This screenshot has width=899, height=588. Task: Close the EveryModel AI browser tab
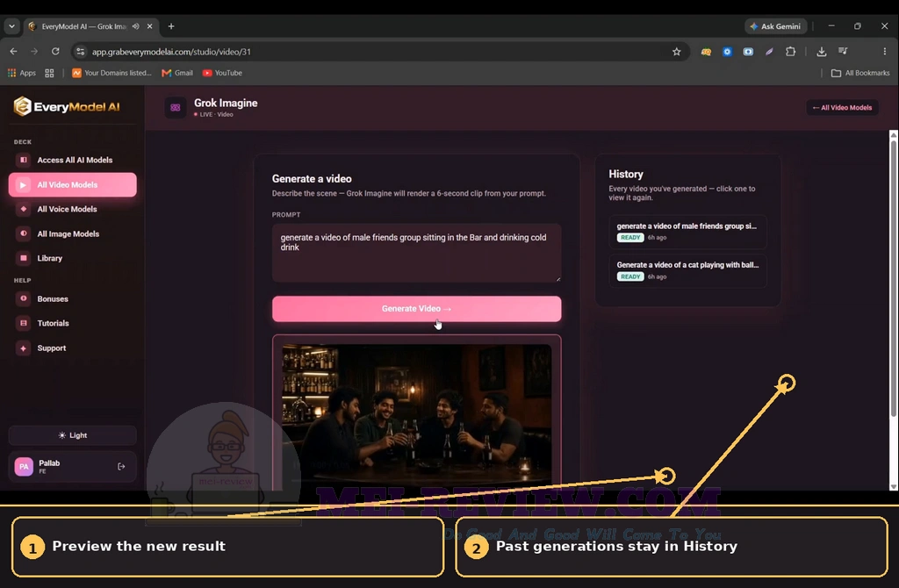click(x=149, y=26)
